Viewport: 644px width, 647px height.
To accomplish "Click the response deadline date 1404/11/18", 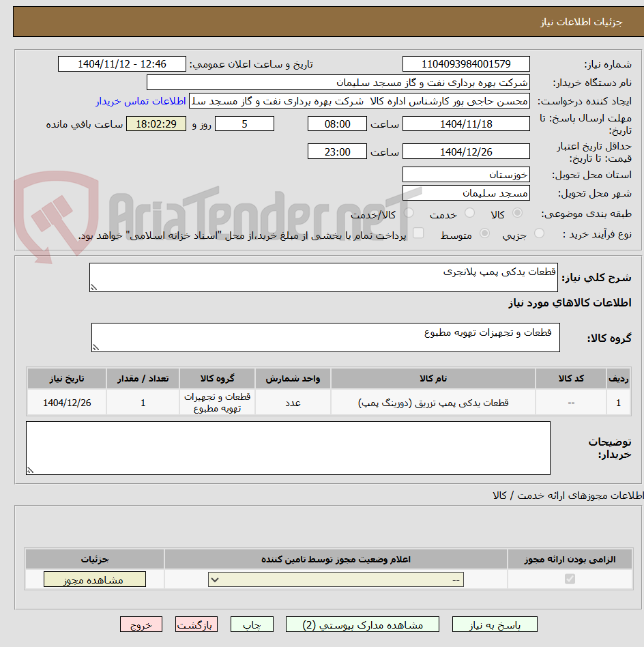I will 466,124.
